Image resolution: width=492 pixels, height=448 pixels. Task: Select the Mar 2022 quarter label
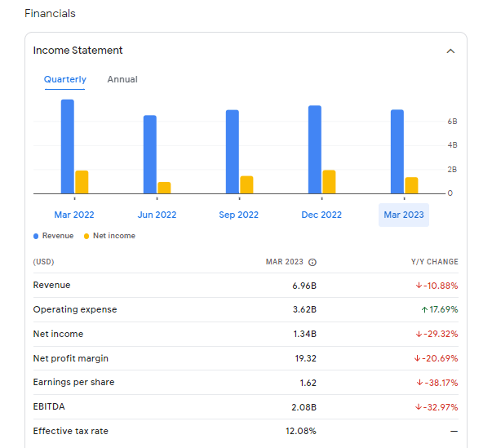(x=74, y=215)
